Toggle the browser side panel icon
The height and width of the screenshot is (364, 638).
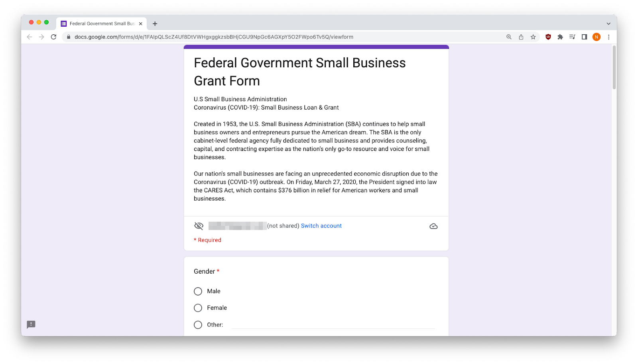[x=584, y=37]
